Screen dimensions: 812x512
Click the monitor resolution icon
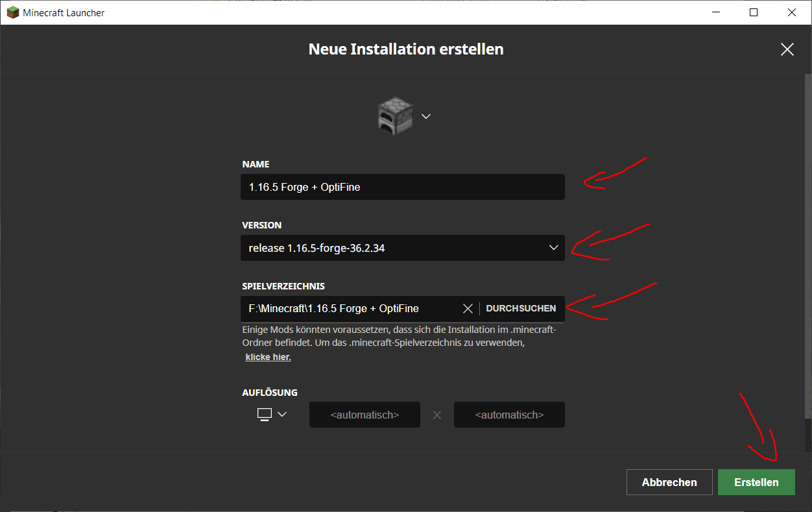[x=264, y=414]
